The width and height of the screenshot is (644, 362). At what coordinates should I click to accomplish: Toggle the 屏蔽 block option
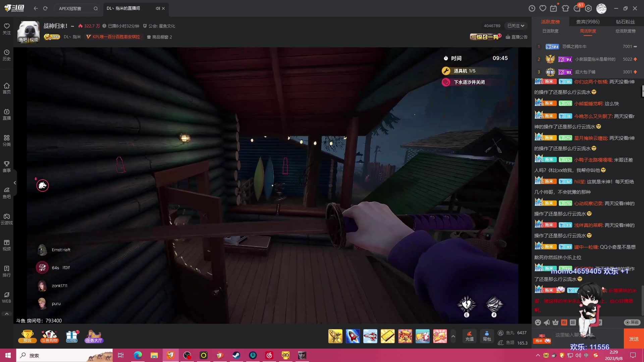tap(632, 322)
